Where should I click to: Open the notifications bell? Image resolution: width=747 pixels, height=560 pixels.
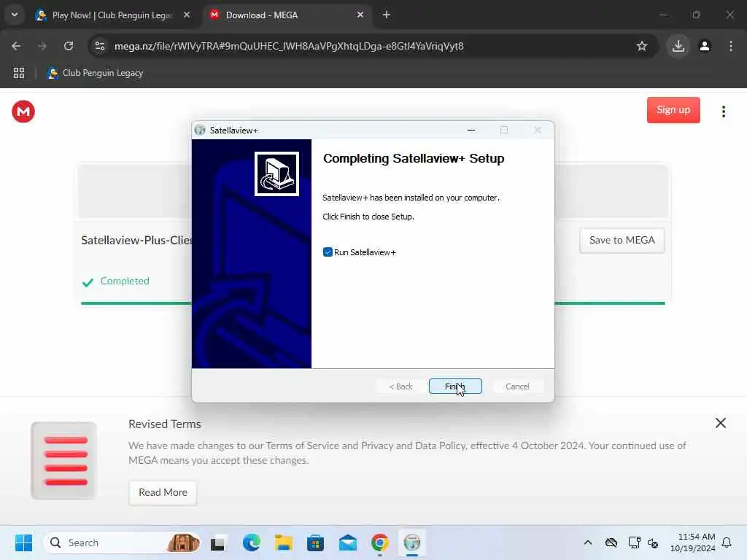[x=727, y=542]
